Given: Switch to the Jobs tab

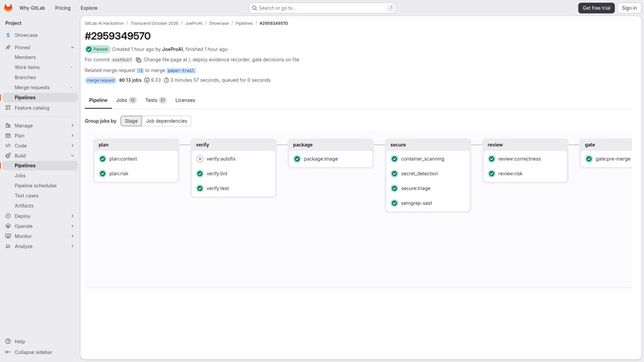Looking at the screenshot, I should [x=126, y=100].
